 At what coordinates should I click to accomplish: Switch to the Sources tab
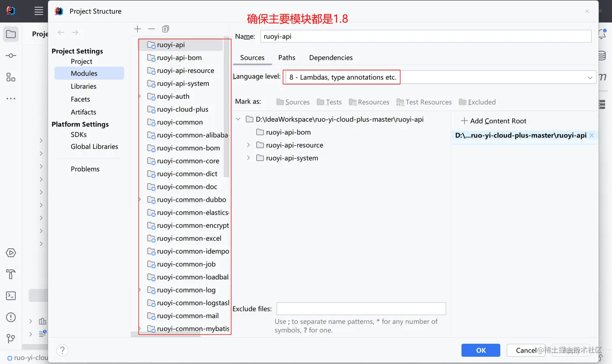pyautogui.click(x=252, y=57)
